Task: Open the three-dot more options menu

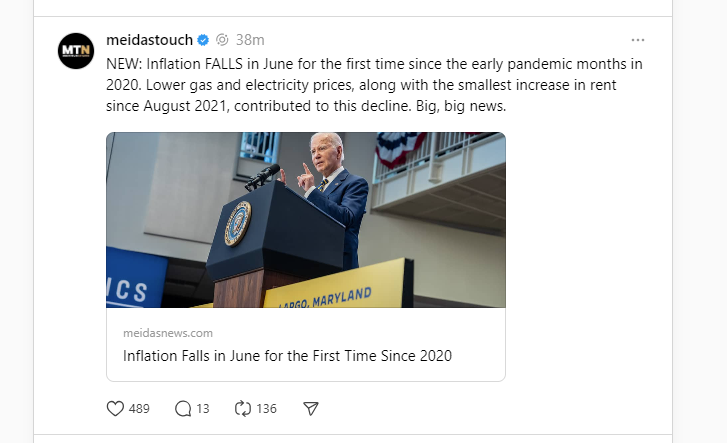Action: (x=638, y=40)
